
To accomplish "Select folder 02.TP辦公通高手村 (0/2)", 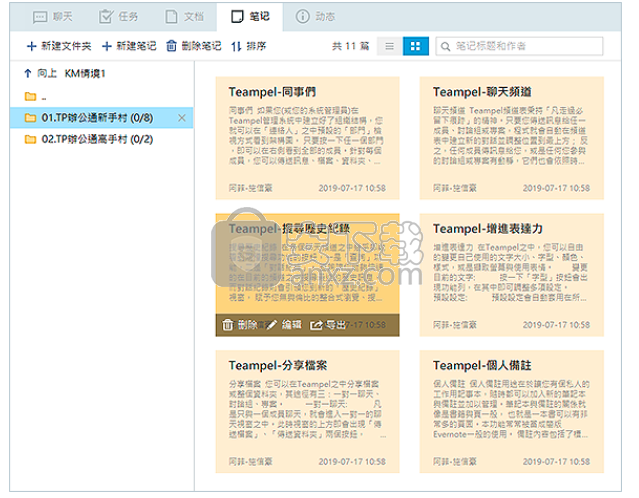I will pos(101,139).
